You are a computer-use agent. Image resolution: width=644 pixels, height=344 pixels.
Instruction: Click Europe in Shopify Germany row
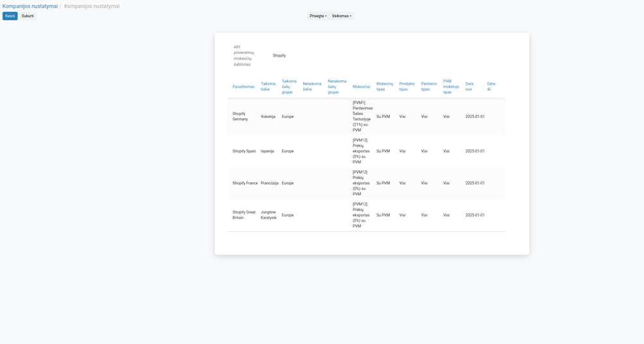tap(287, 117)
